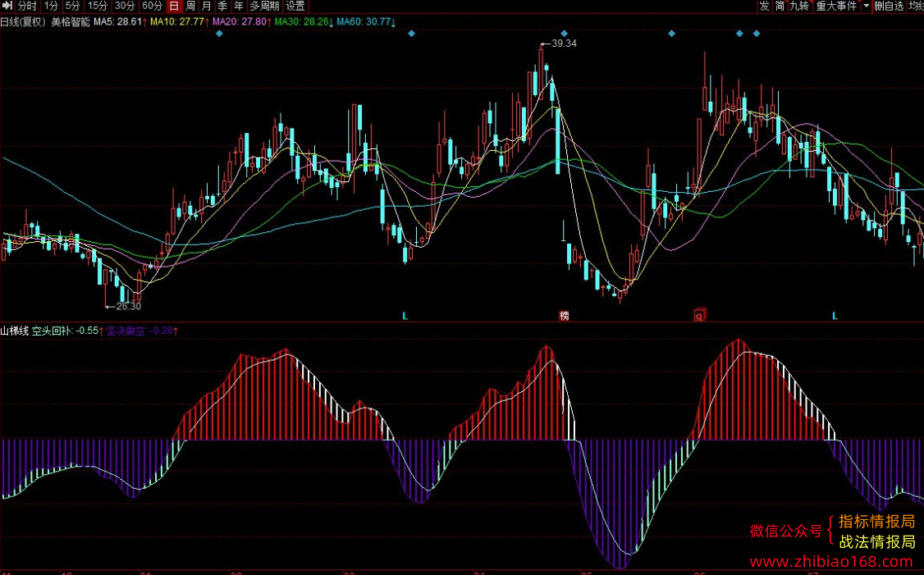Screen dimensions: 924x575
Task: Expand the dropdown arrow beside 重大事件
Action: (866, 6)
